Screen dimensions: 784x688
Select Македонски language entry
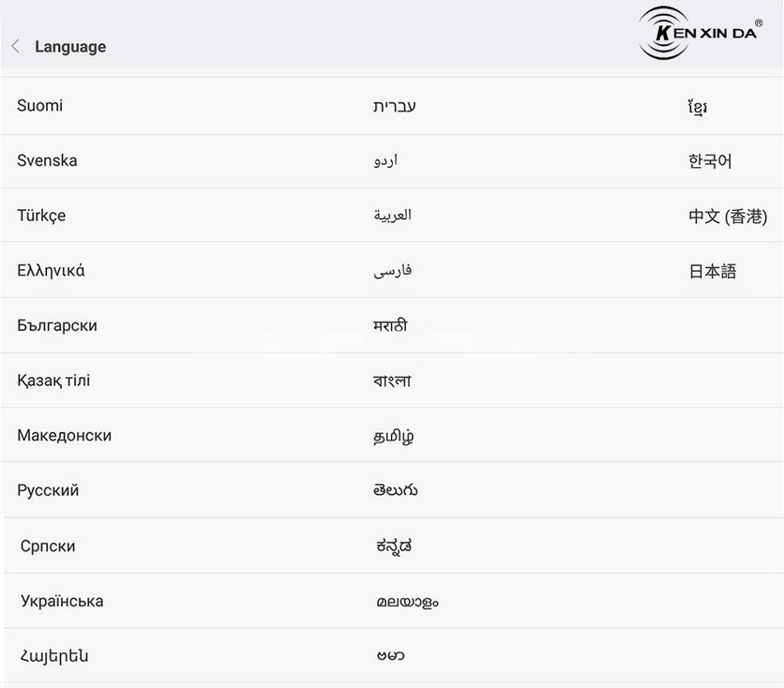[64, 435]
